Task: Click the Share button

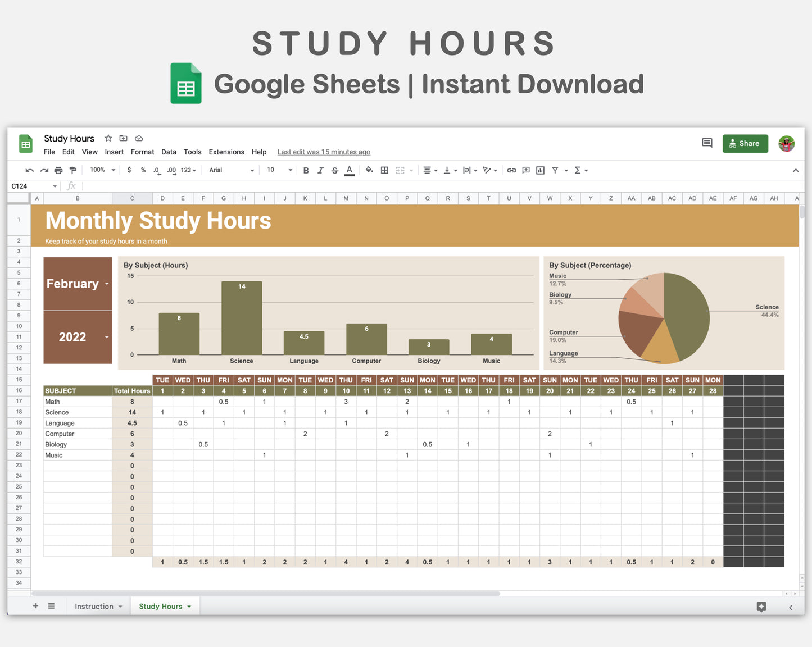Action: tap(745, 143)
